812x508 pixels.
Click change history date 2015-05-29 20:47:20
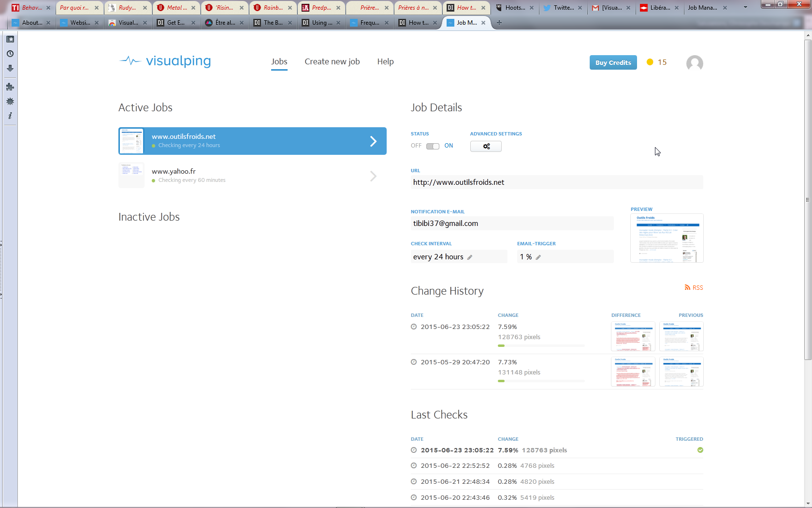455,362
